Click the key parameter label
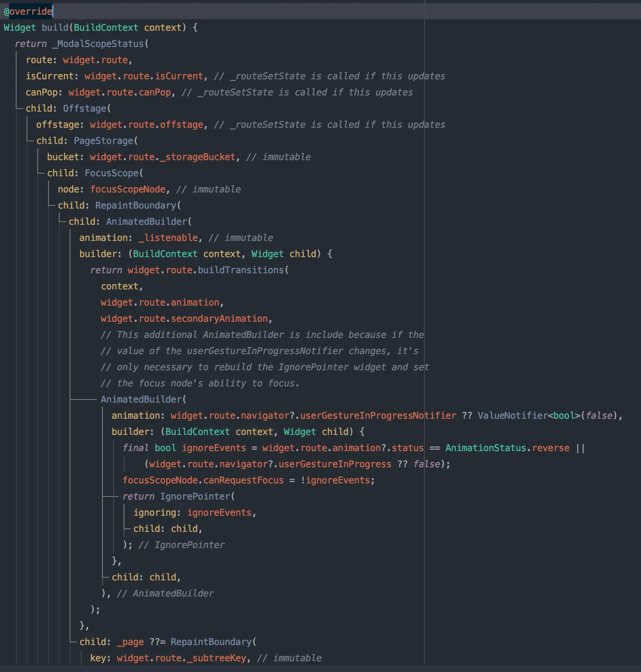This screenshot has width=641, height=672. 98,658
